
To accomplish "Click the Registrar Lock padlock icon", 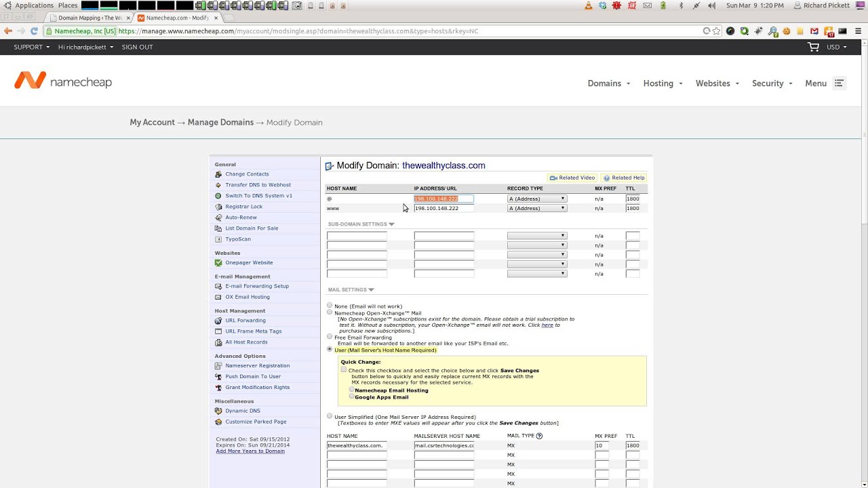I will click(x=218, y=207).
